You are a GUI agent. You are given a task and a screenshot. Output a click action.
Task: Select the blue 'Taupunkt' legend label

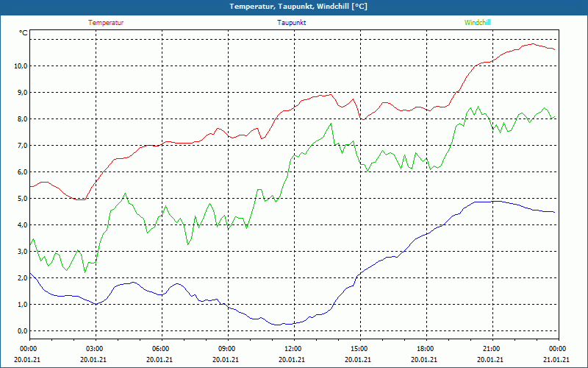coord(291,23)
